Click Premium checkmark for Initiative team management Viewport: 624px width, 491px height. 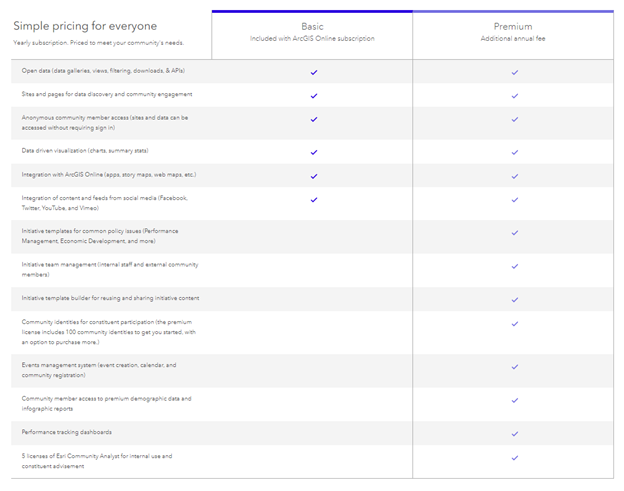[x=515, y=266]
